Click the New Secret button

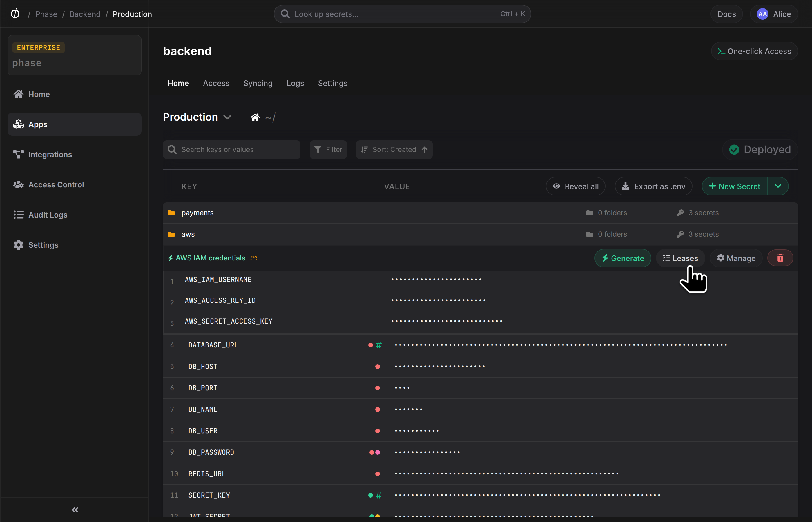734,186
